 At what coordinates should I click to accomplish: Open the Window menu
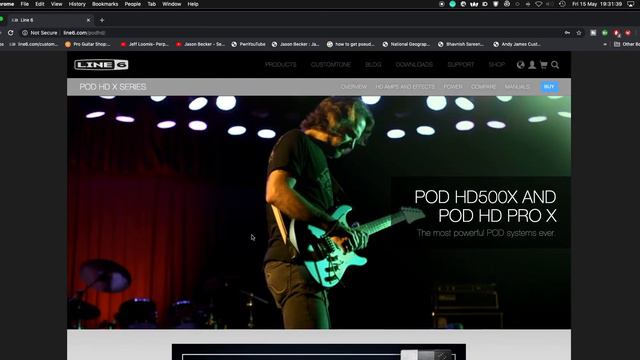(172, 4)
